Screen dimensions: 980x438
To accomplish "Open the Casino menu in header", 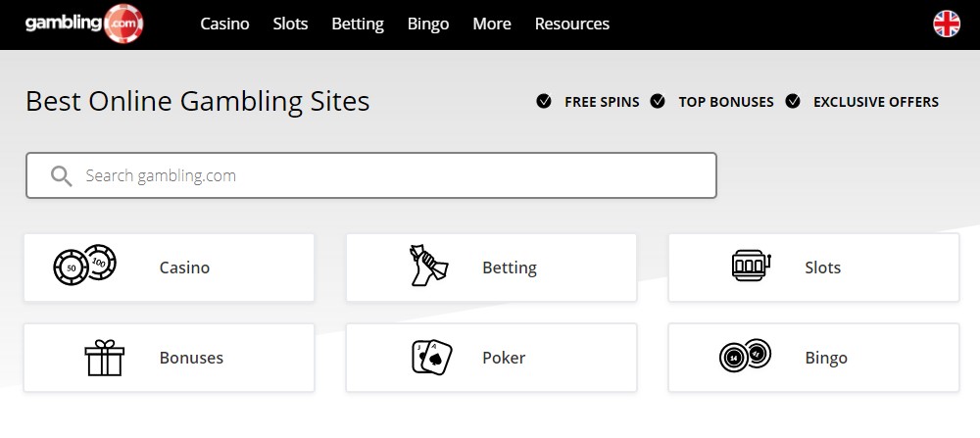I will coord(224,24).
